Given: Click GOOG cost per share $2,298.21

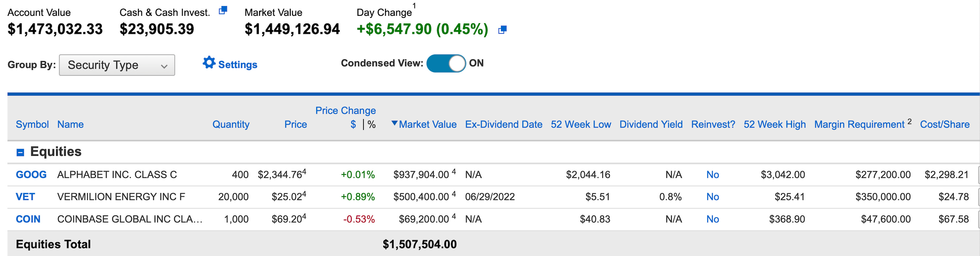Looking at the screenshot, I should tap(947, 175).
